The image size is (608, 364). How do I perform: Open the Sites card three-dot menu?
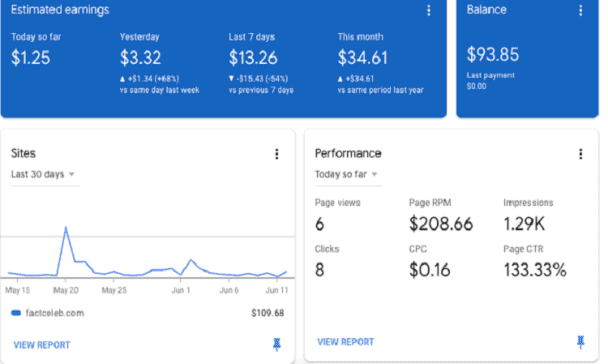tap(276, 154)
